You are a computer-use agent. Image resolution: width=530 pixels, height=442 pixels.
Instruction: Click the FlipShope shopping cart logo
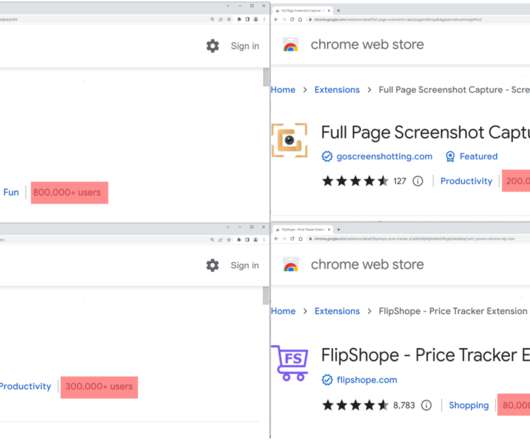coord(290,363)
